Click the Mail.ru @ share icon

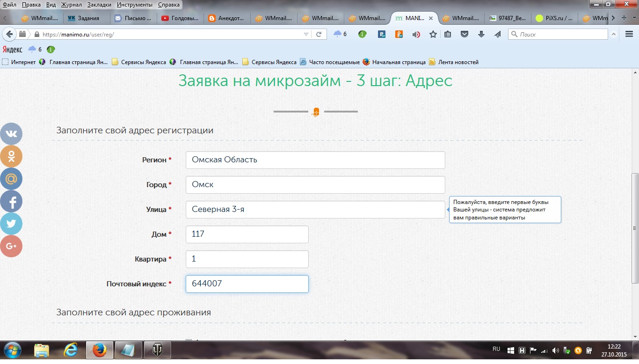(x=11, y=179)
